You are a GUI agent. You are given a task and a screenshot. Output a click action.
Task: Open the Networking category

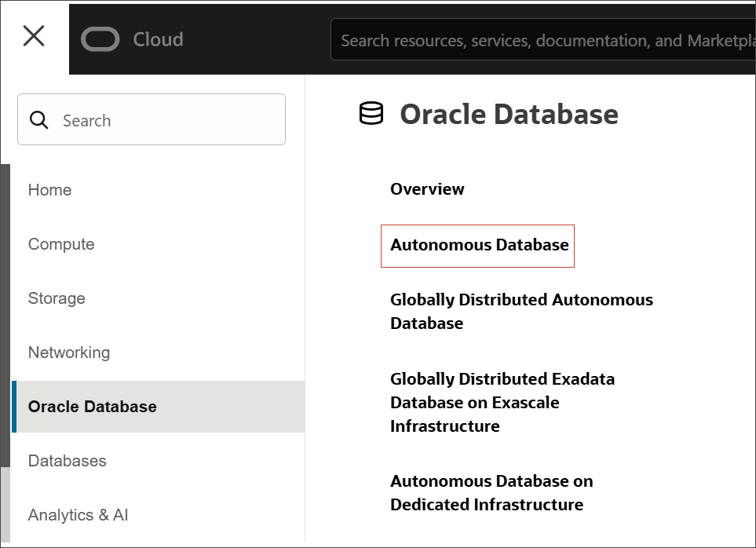(x=69, y=353)
